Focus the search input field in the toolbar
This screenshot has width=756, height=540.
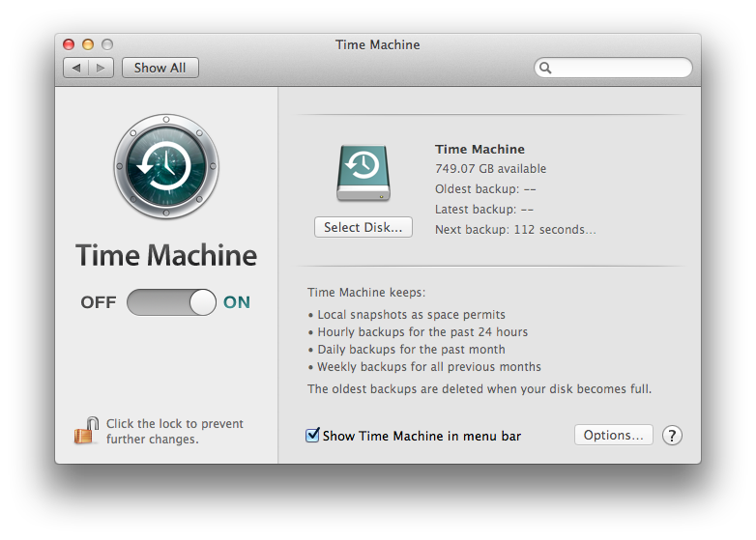click(613, 68)
